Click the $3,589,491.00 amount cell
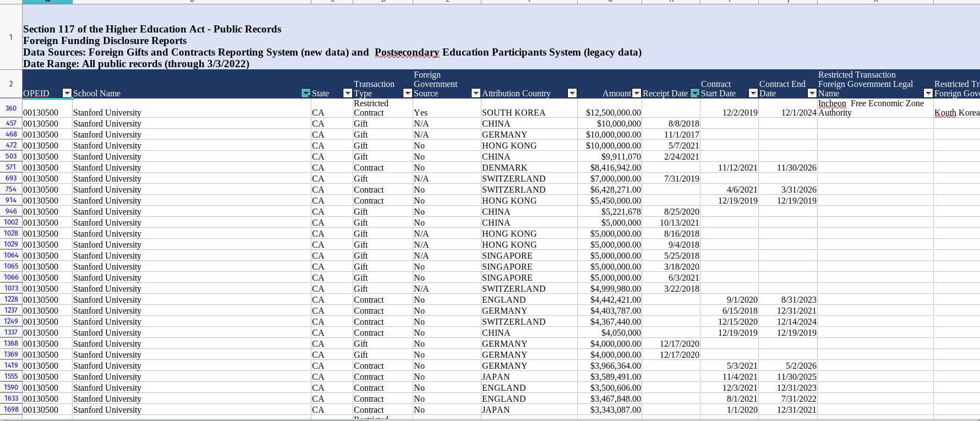This screenshot has height=421, width=980. tap(610, 377)
